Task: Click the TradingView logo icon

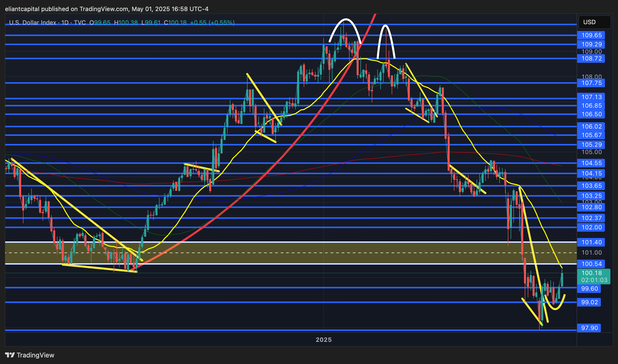Action: pyautogui.click(x=10, y=355)
